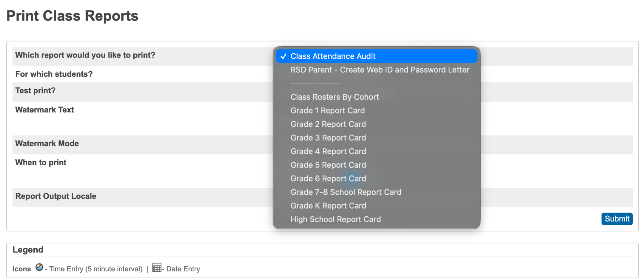644x278 pixels.
Task: Click the 'For which students?' label
Action: coord(54,74)
